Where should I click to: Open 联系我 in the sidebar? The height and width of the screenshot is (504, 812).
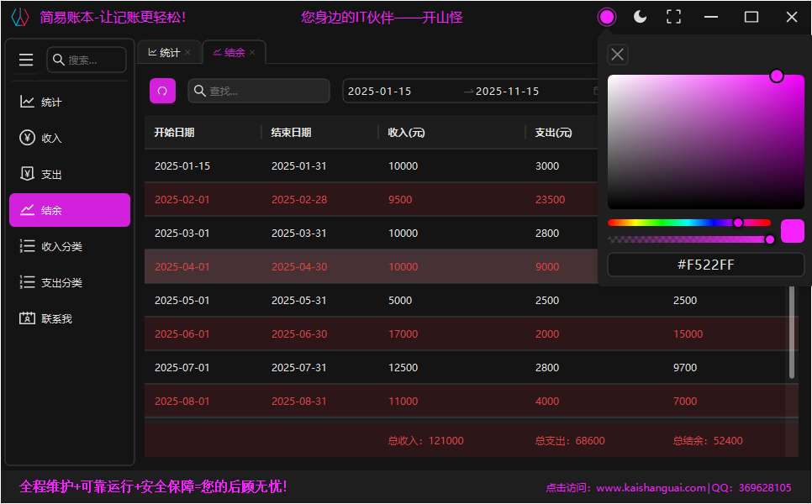point(70,318)
